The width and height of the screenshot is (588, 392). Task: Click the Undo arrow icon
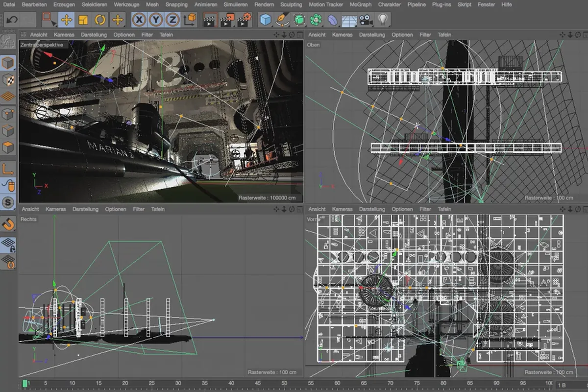(x=12, y=20)
